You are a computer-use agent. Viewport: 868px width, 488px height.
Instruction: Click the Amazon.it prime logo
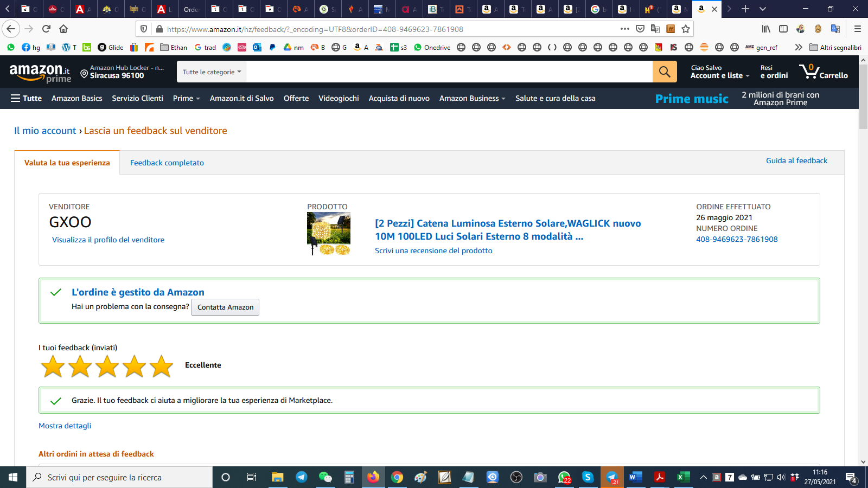40,73
